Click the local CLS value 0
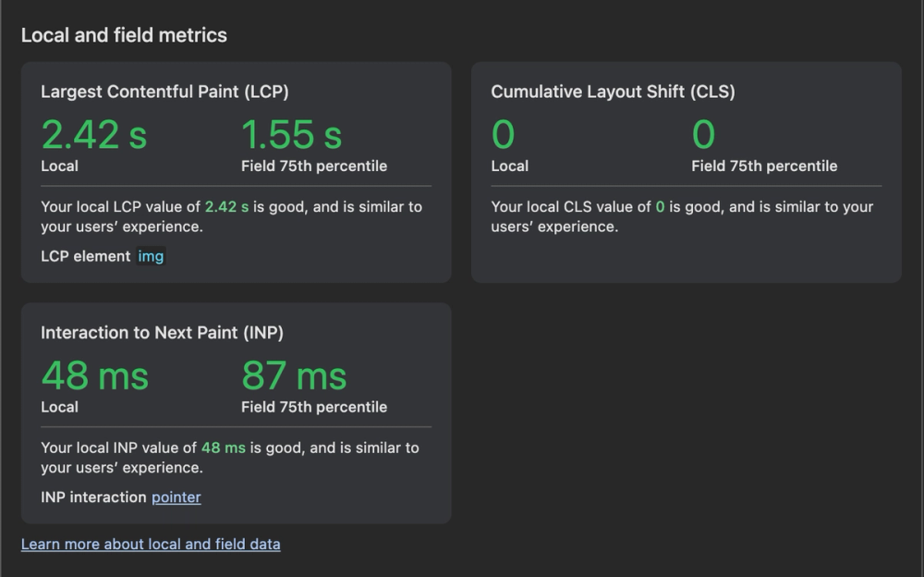The width and height of the screenshot is (924, 577). (504, 134)
